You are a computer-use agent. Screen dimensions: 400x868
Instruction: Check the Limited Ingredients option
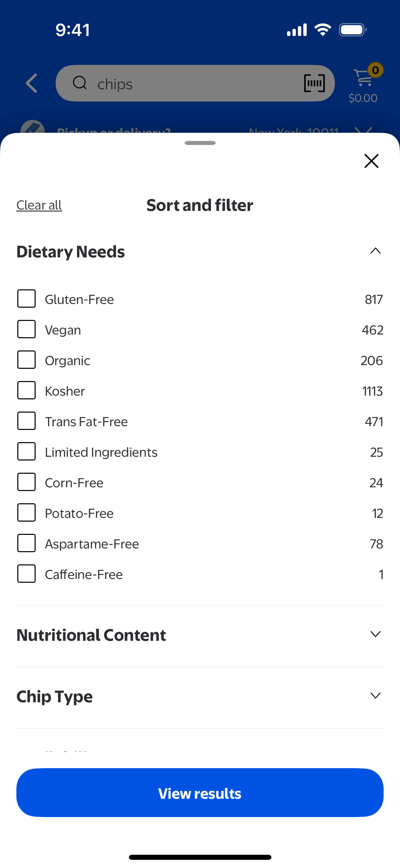click(x=26, y=452)
